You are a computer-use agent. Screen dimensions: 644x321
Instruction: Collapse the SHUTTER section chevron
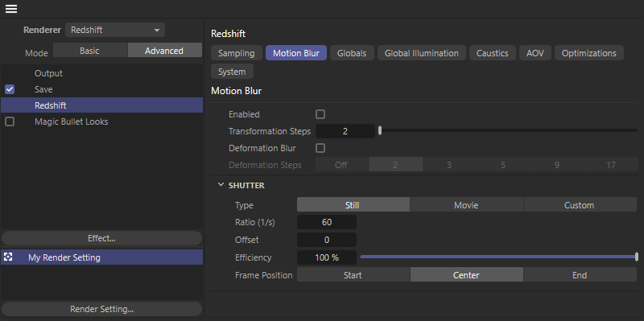221,185
